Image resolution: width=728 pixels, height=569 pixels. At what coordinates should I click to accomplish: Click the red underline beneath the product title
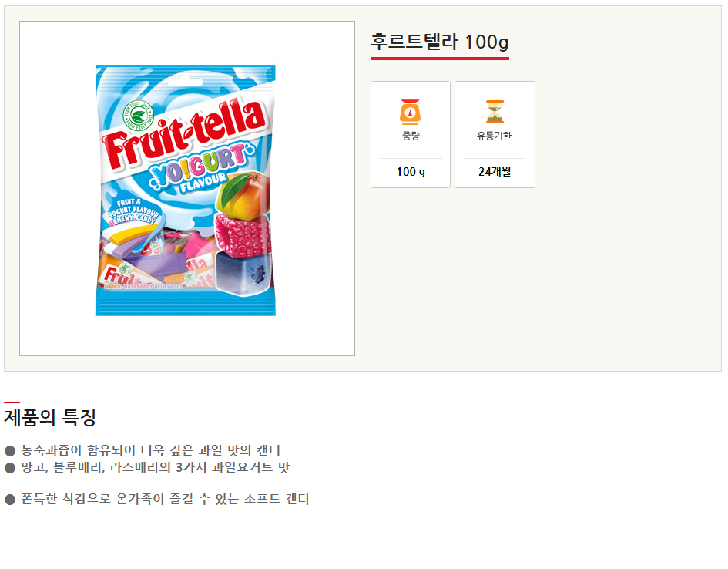pos(439,58)
